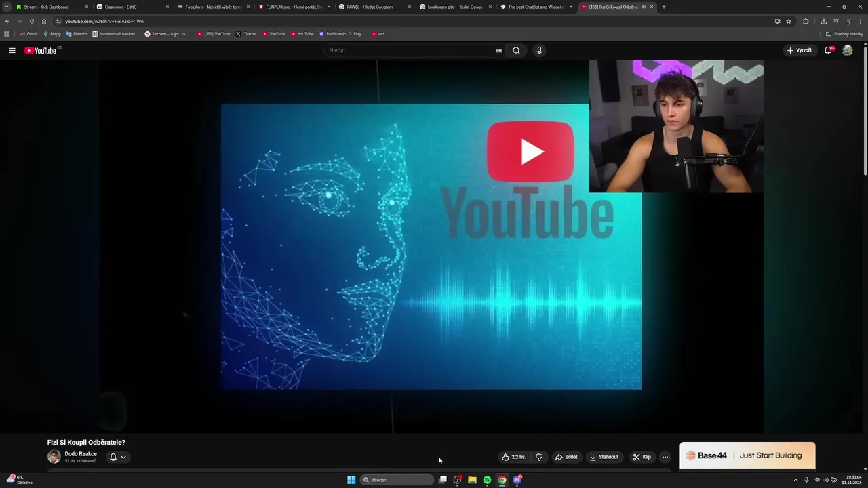Show hidden system tray icons
Image resolution: width=868 pixels, height=488 pixels.
pyautogui.click(x=795, y=480)
